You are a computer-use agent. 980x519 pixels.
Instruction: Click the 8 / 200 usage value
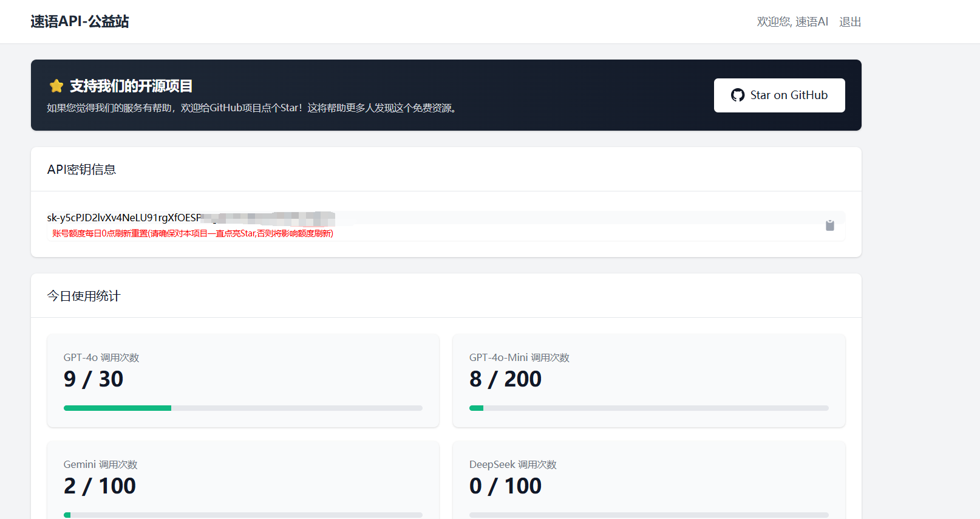[x=505, y=379]
